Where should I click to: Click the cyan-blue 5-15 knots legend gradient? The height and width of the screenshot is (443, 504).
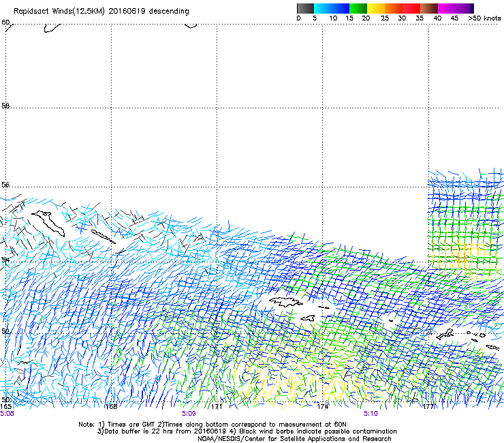[x=332, y=8]
